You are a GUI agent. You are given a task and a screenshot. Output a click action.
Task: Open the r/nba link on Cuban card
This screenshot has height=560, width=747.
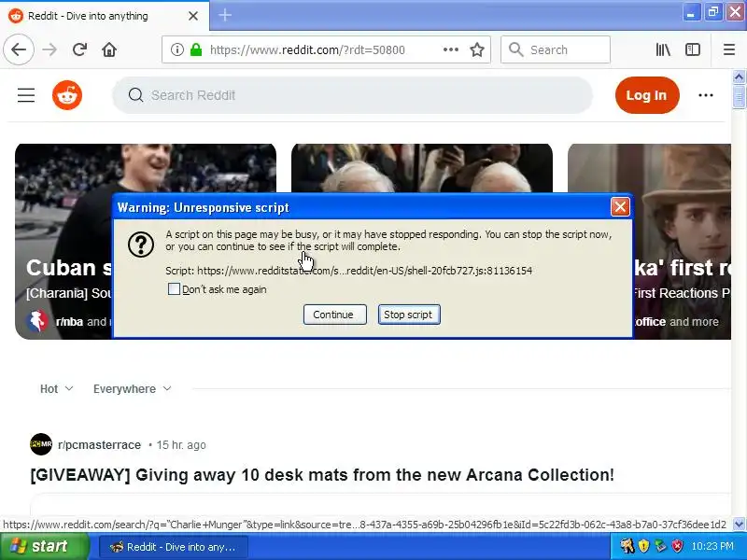[69, 322]
